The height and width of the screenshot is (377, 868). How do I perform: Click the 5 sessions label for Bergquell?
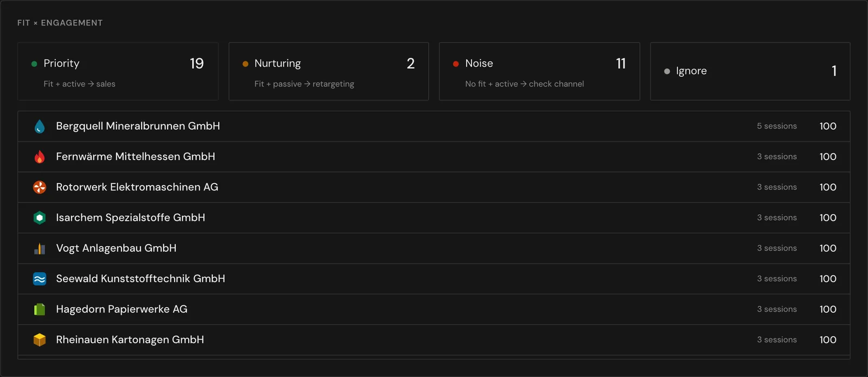[x=777, y=126]
